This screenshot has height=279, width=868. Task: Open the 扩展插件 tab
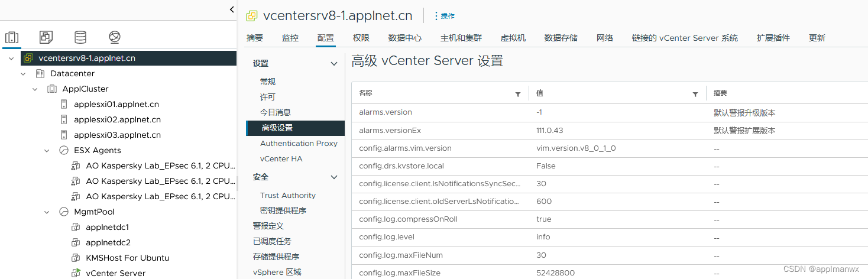(773, 38)
